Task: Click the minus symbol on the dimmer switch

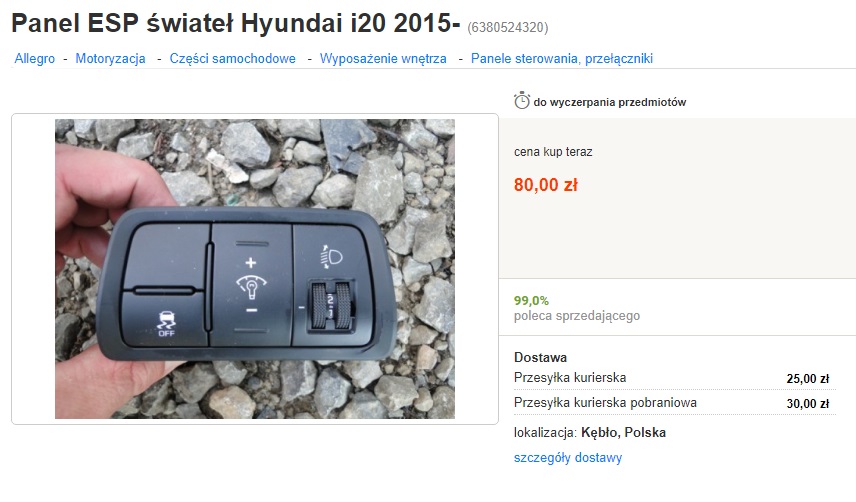Action: (251, 310)
